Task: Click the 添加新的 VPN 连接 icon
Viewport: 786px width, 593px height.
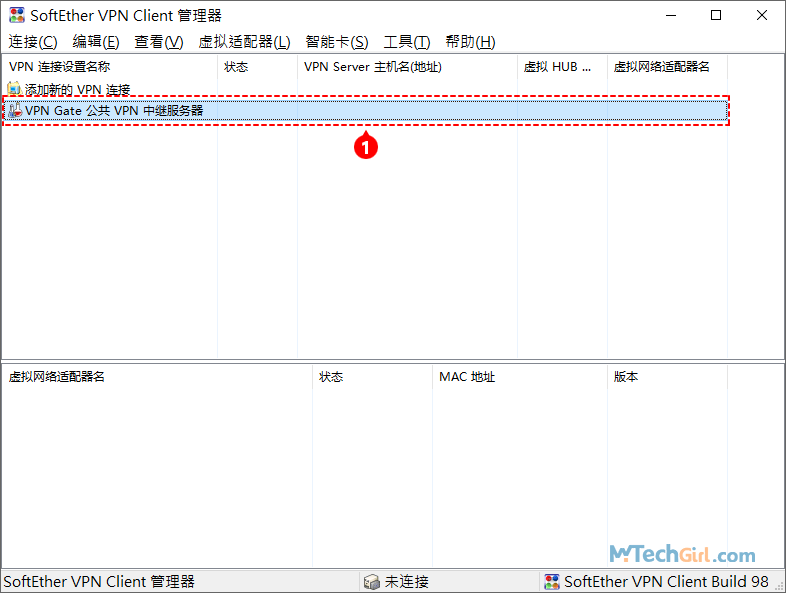Action: tap(14, 89)
